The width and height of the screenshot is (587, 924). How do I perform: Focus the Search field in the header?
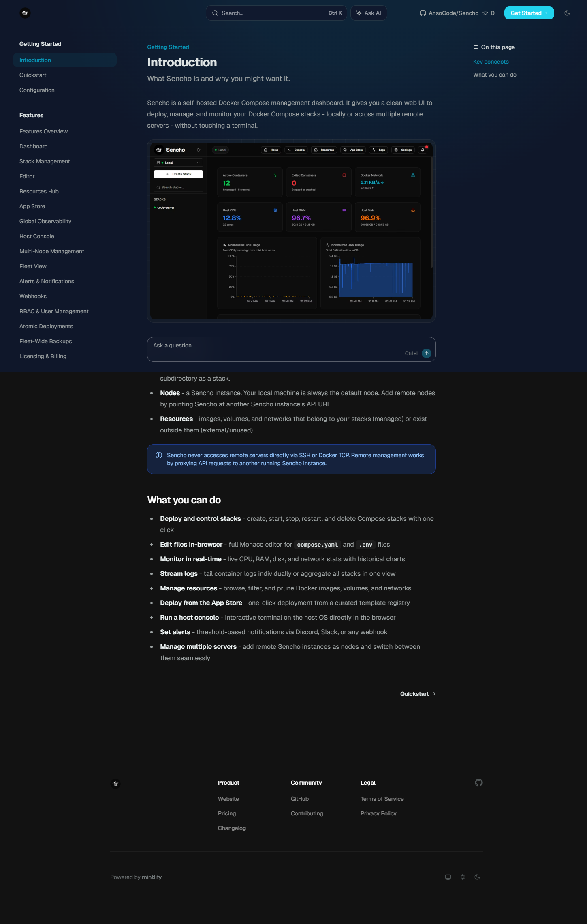pos(276,13)
